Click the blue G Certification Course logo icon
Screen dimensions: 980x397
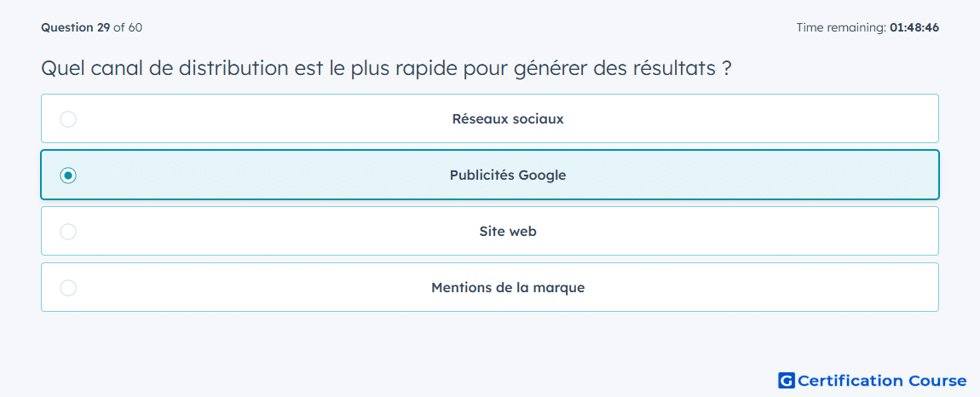(787, 380)
